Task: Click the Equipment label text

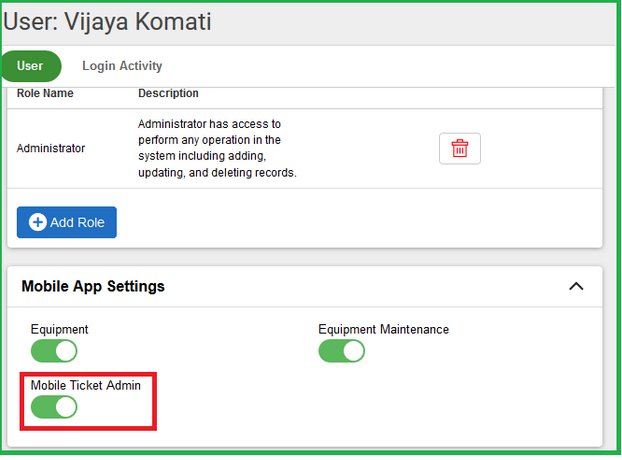Action: click(60, 329)
